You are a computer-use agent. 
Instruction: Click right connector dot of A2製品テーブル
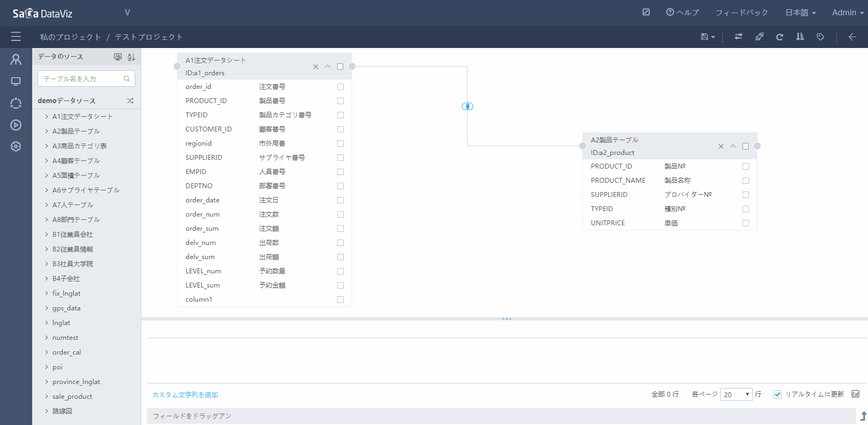pyautogui.click(x=757, y=146)
